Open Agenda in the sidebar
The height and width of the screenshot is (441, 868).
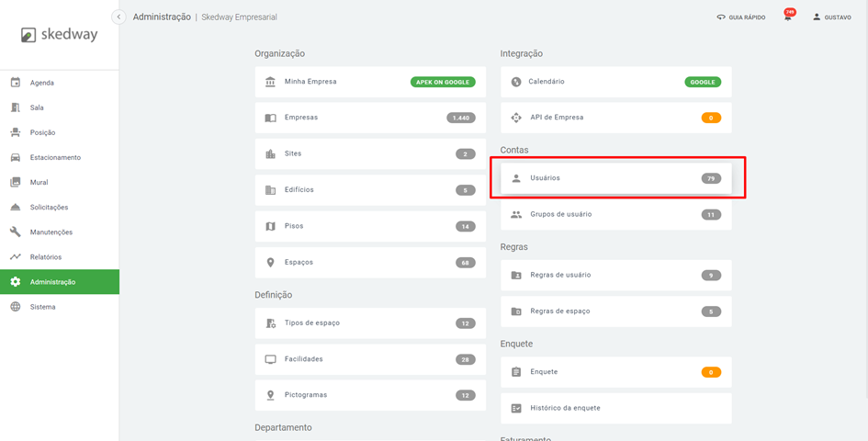click(42, 83)
